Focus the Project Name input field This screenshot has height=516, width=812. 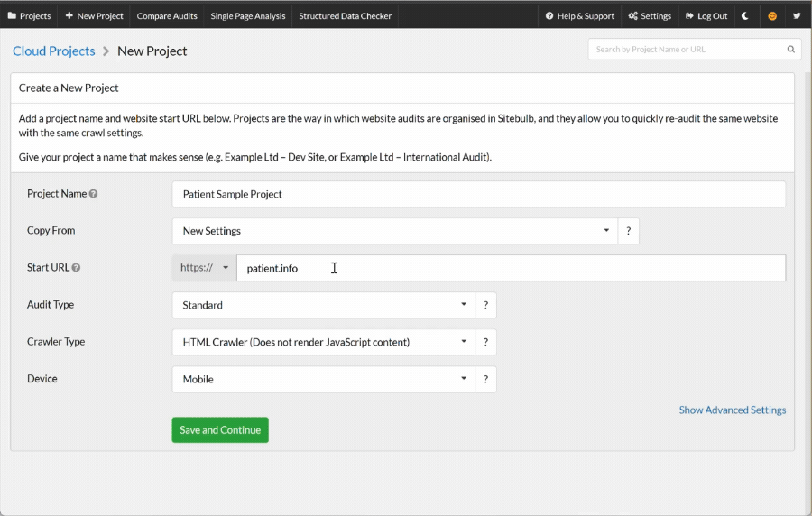[479, 194]
